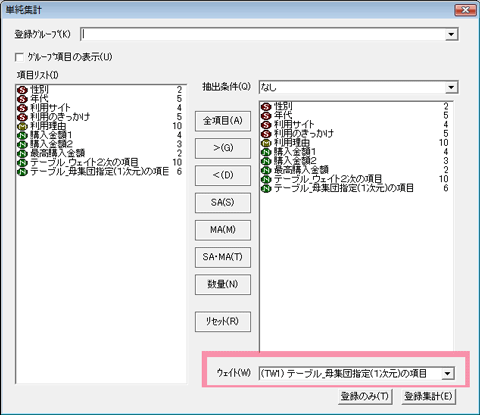Screen dimensions: 480x415
Task: Click the yellow M icon beside 利用理由 in left list
Action: point(22,126)
